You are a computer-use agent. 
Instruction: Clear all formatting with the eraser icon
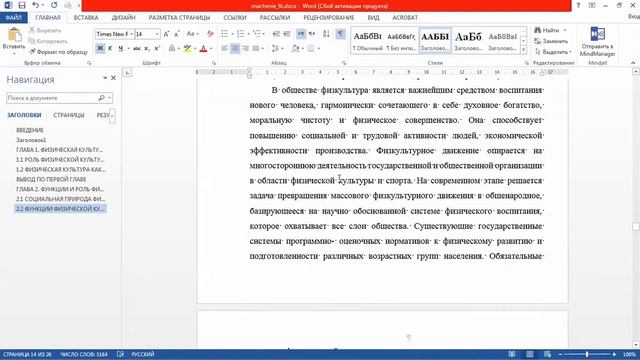coord(210,34)
